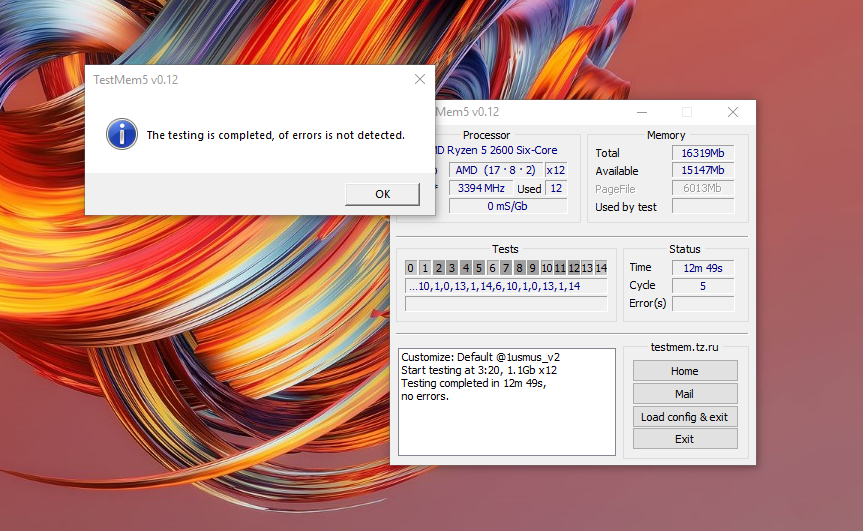Close the TestMem5 main window
The image size is (863, 531).
tap(733, 112)
